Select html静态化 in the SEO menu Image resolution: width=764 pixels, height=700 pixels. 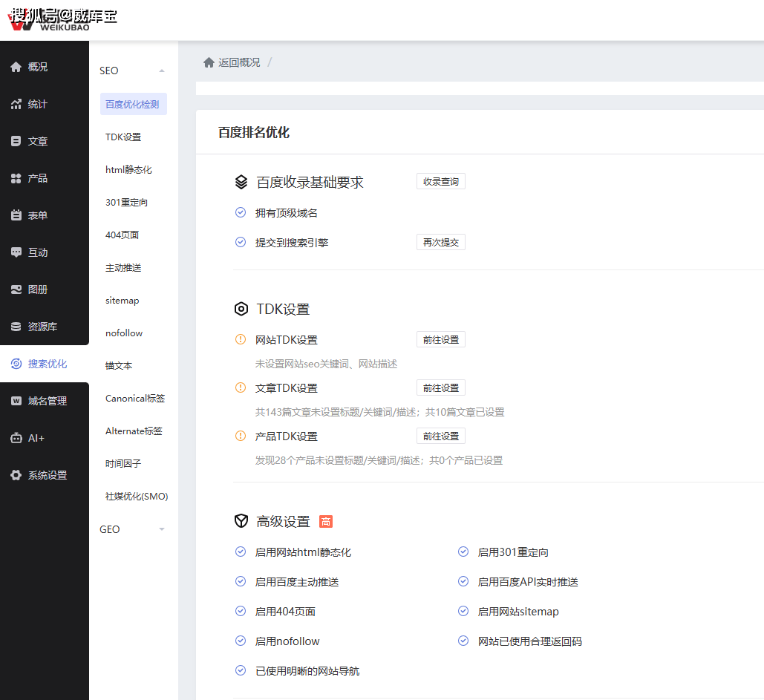(128, 169)
